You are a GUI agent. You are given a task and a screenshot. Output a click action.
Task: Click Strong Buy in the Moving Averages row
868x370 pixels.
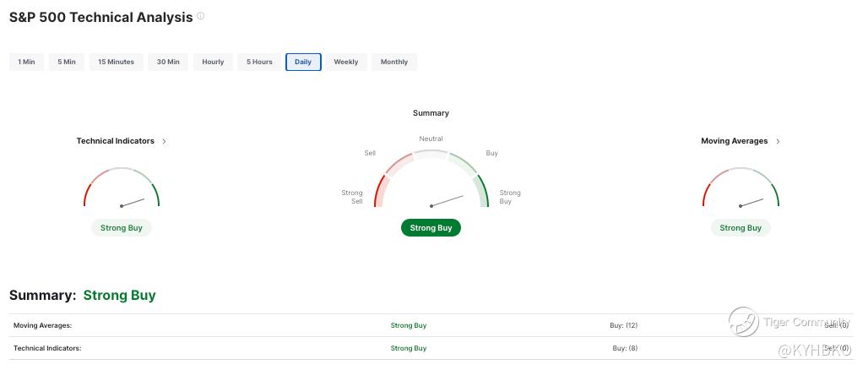pos(409,326)
